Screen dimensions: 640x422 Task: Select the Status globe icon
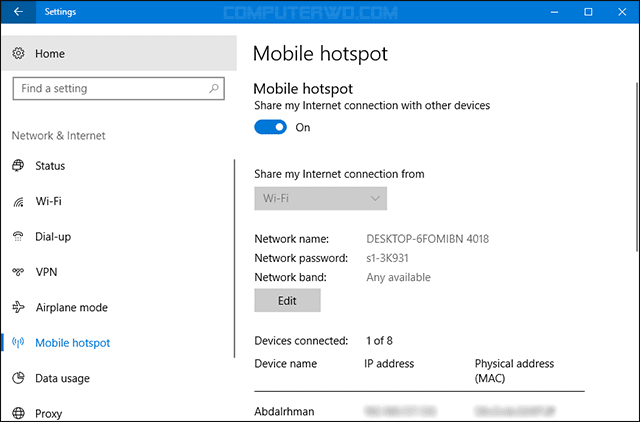(18, 165)
